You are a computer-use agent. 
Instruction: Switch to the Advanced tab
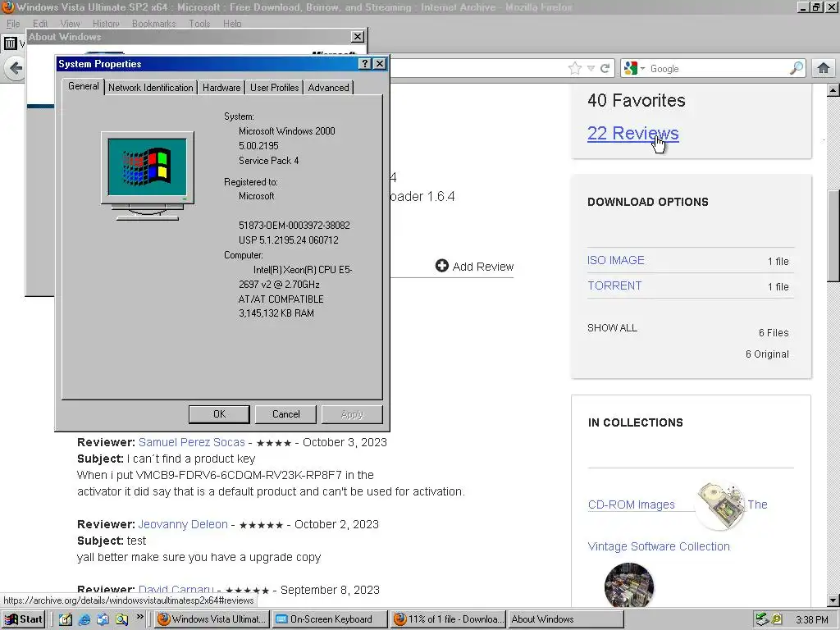pyautogui.click(x=328, y=88)
